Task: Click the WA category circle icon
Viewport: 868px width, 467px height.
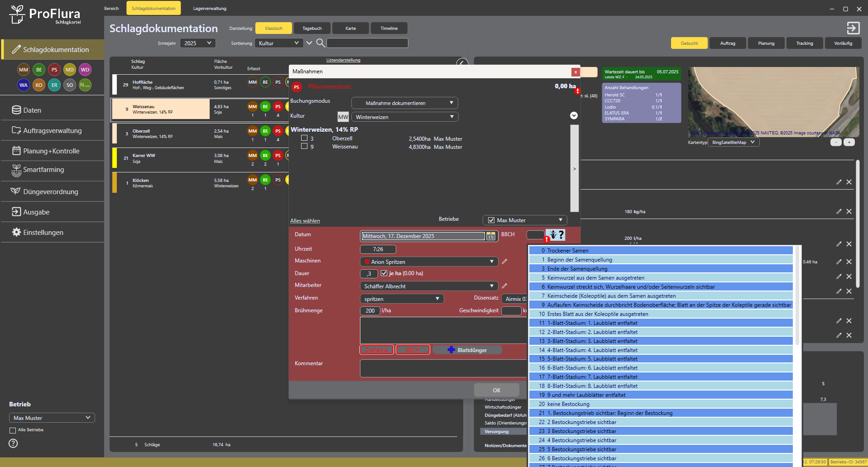Action: [24, 85]
